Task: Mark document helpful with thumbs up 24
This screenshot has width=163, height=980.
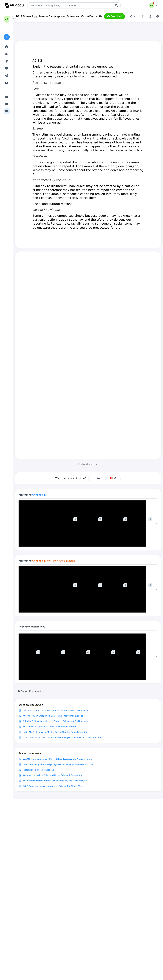Action: point(96,478)
